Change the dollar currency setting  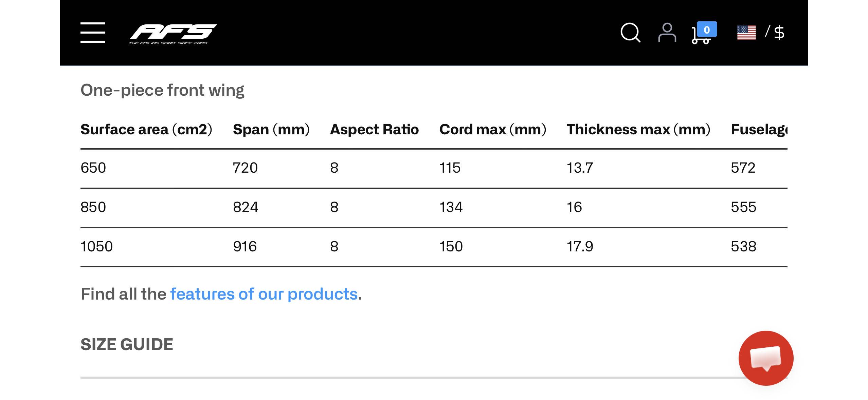(779, 33)
